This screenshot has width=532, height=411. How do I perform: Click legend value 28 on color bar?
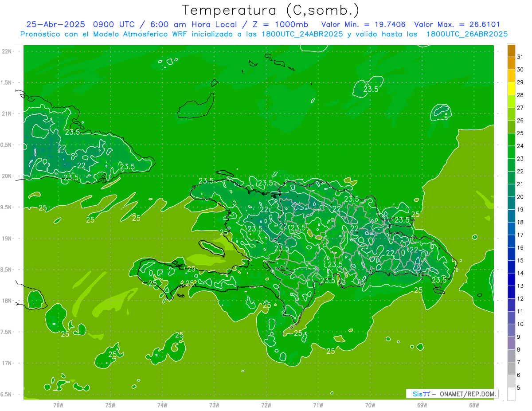(x=520, y=95)
